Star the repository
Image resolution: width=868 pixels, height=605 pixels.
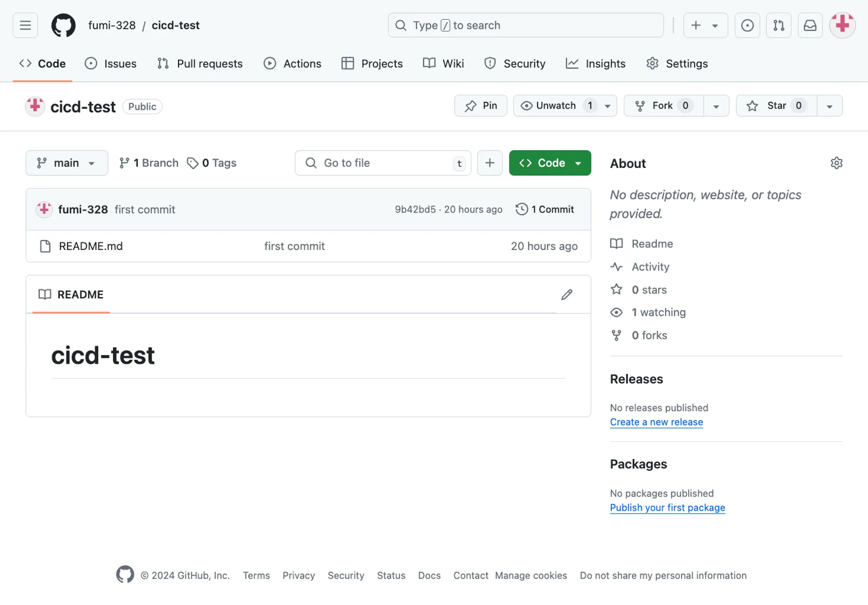[775, 105]
